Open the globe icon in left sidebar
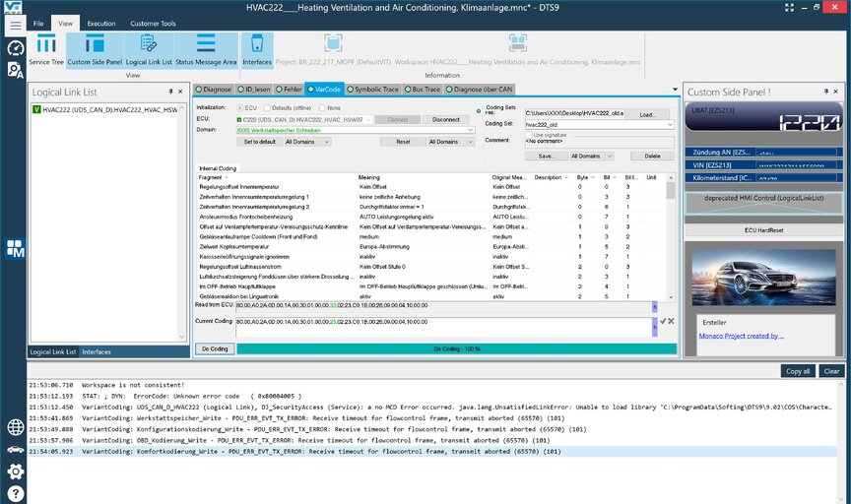851x504 pixels. pos(15,427)
